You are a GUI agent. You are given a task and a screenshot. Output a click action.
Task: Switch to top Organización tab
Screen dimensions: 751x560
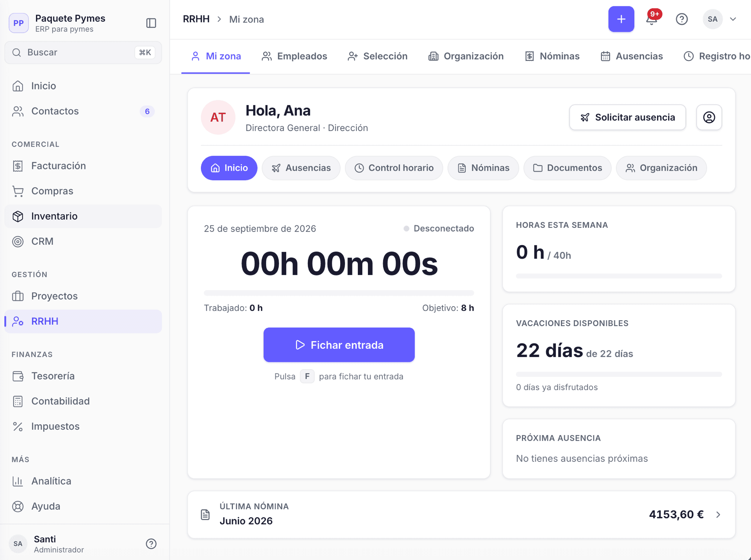click(x=466, y=56)
